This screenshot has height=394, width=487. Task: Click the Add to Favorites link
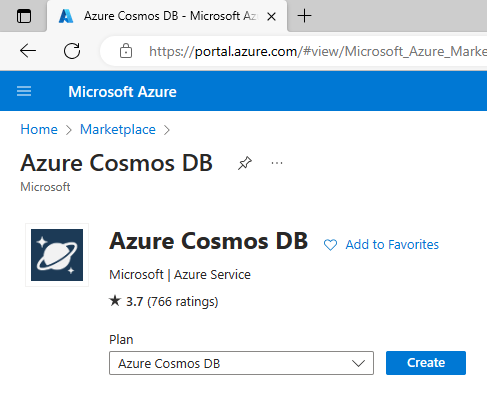pyautogui.click(x=392, y=245)
